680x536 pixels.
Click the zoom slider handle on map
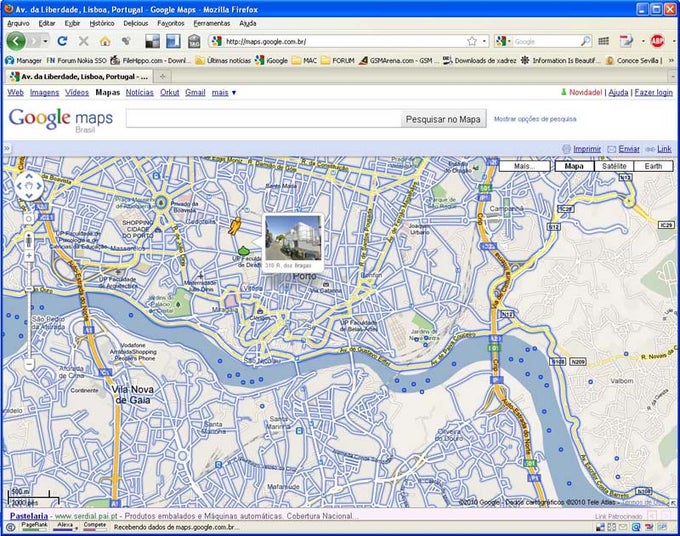29,289
